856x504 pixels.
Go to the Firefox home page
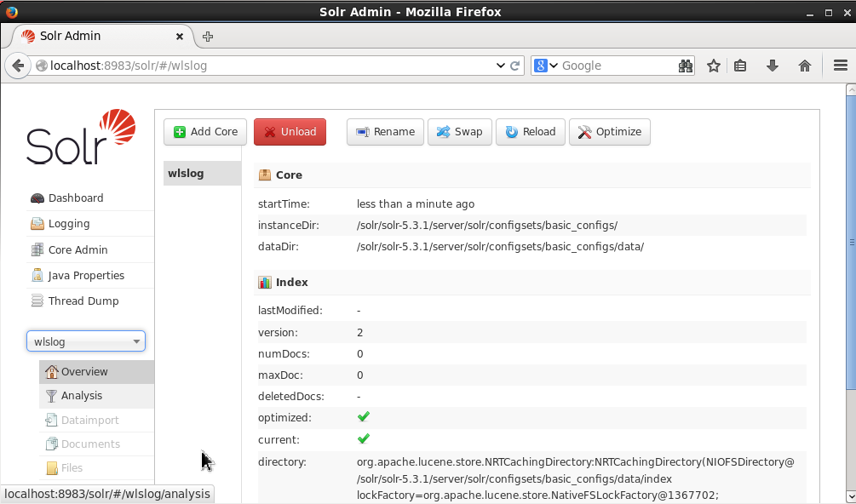pos(805,66)
